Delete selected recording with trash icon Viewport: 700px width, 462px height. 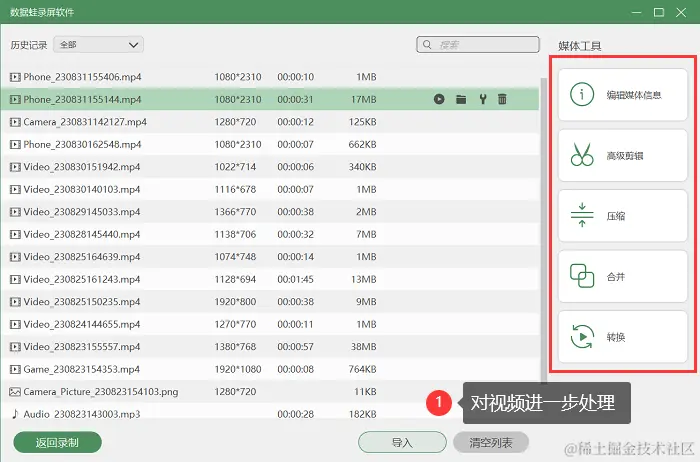coord(502,99)
